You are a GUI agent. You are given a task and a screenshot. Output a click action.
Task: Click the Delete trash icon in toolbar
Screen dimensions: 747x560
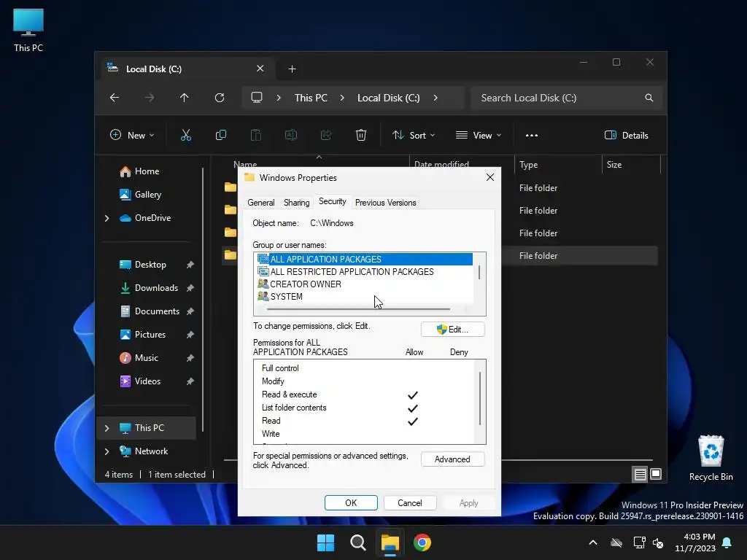(x=361, y=135)
